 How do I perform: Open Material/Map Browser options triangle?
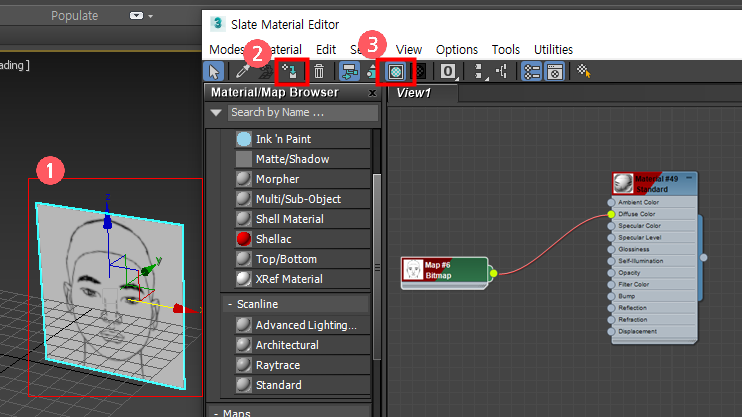pos(216,113)
